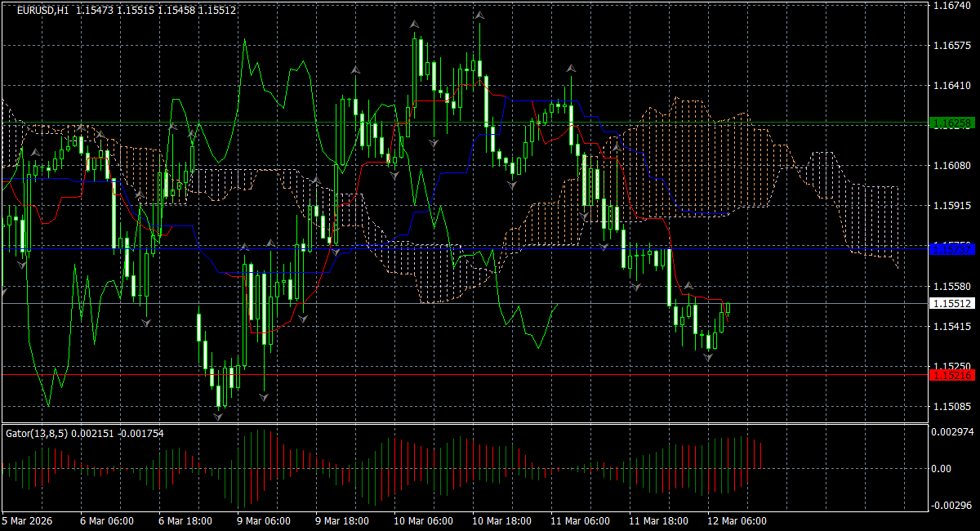980x531 pixels.
Task: Click the -0.00296 Gator scale label
Action: click(x=953, y=506)
